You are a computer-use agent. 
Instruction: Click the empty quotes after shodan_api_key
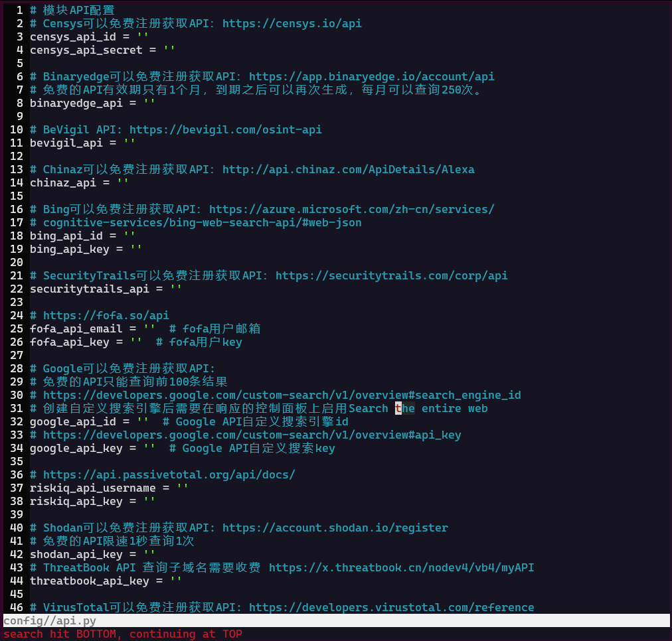149,554
